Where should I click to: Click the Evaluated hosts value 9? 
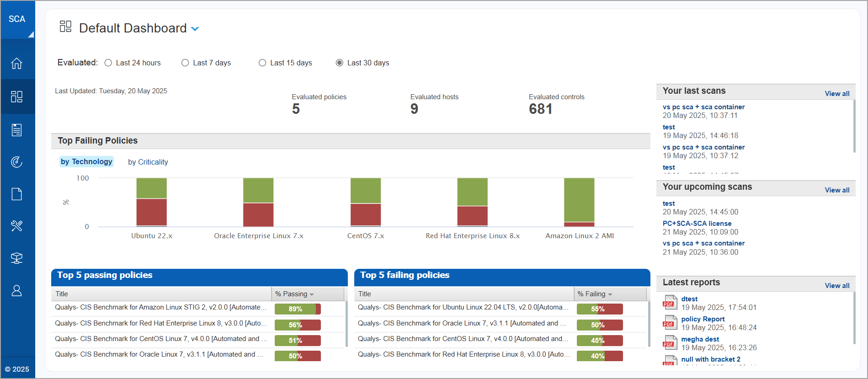tap(414, 109)
